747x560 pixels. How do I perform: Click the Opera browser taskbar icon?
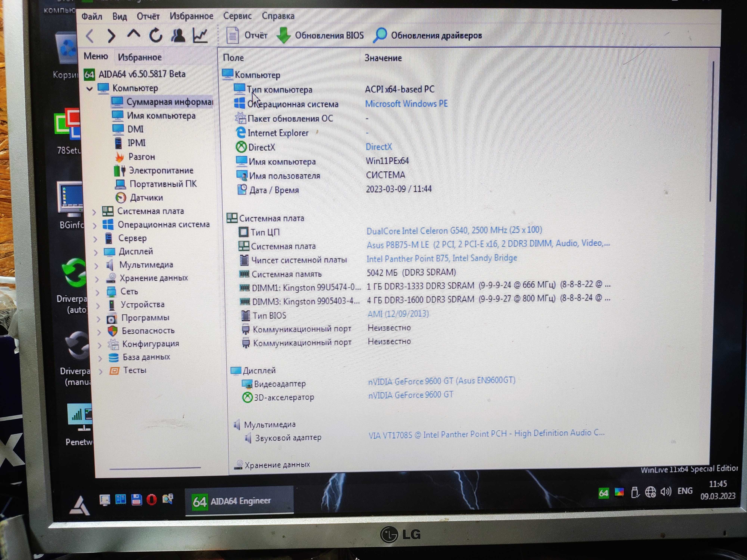point(152,500)
